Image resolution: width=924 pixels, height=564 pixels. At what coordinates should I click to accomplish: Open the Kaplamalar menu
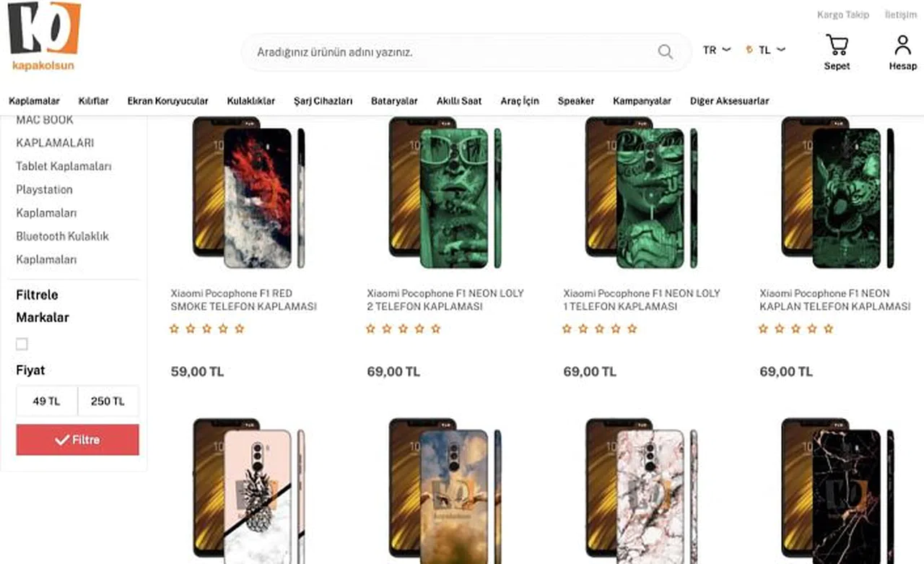(x=34, y=101)
